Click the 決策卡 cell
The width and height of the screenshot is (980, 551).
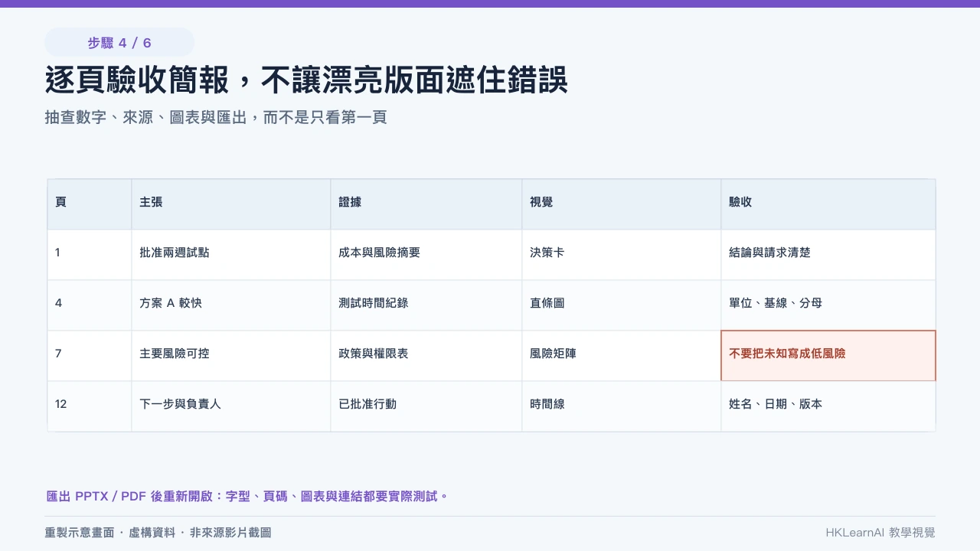click(x=622, y=255)
